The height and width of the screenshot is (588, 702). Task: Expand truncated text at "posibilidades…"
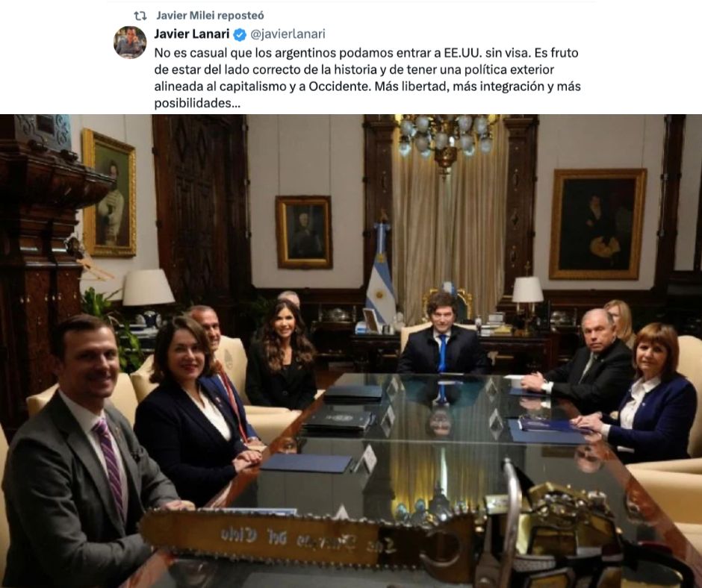[197, 104]
